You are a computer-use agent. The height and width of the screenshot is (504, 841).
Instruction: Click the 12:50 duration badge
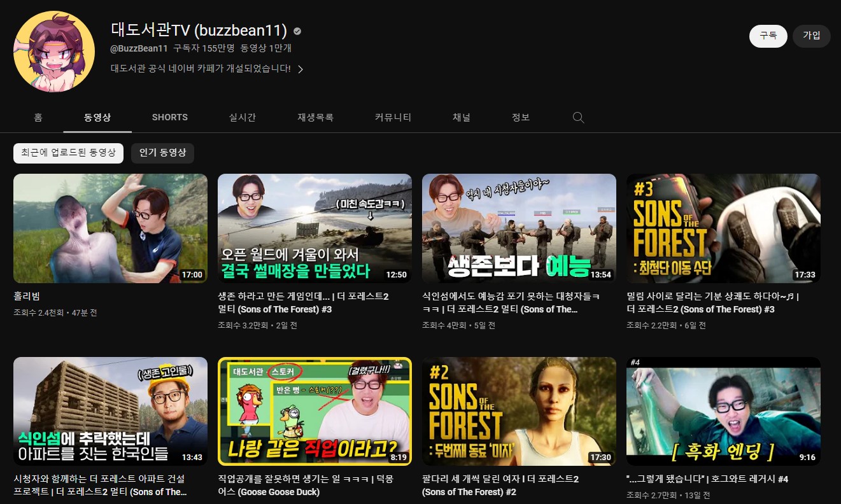tap(396, 275)
